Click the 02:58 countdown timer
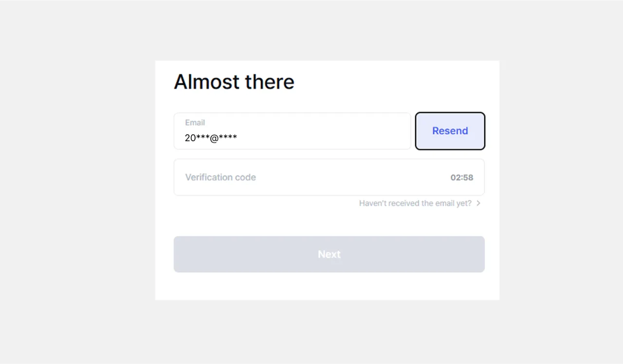 (x=461, y=178)
